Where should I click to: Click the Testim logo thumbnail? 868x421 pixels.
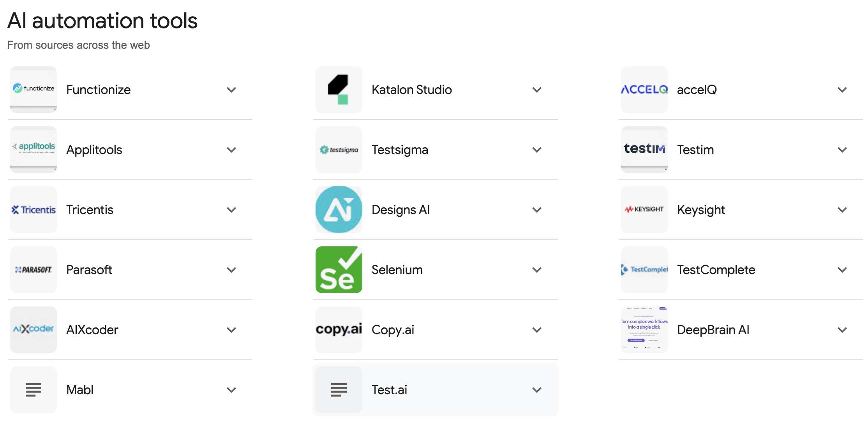[644, 150]
